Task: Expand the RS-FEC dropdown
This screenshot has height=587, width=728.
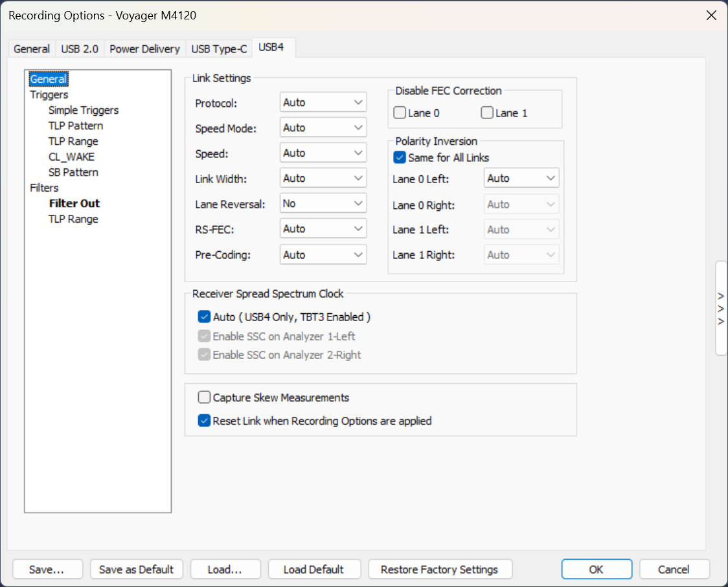Action: [x=323, y=228]
